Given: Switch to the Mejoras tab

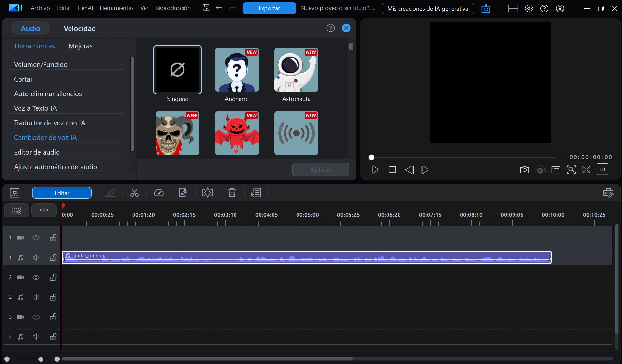Looking at the screenshot, I should (81, 46).
